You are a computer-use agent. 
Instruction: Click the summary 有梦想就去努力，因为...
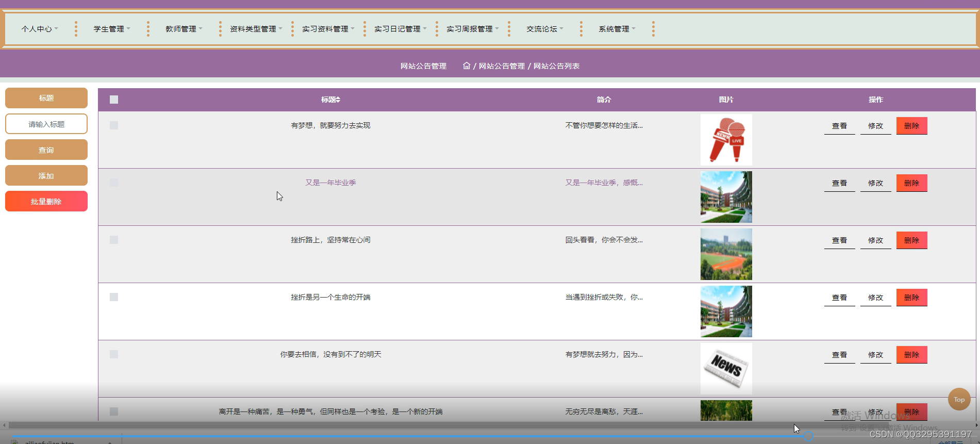pyautogui.click(x=604, y=354)
